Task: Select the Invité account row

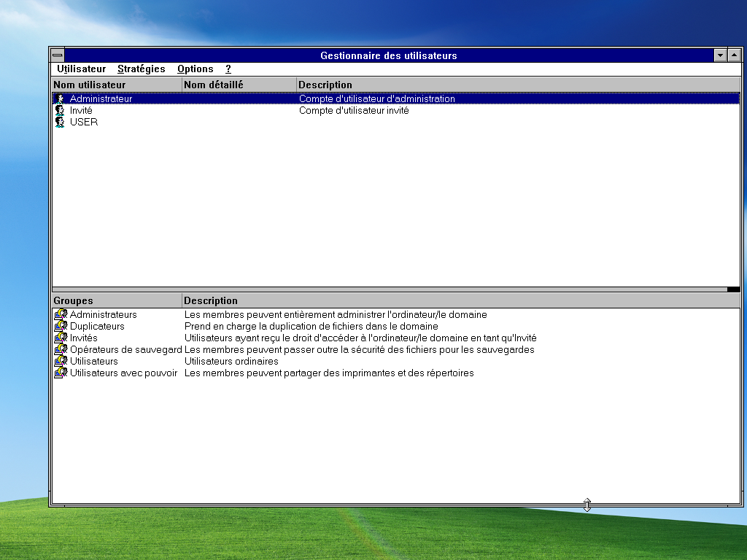Action: tap(80, 110)
